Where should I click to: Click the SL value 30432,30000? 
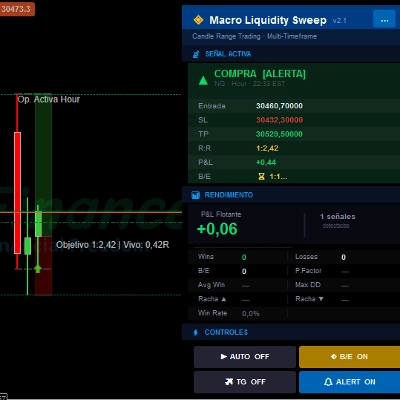[x=279, y=120]
